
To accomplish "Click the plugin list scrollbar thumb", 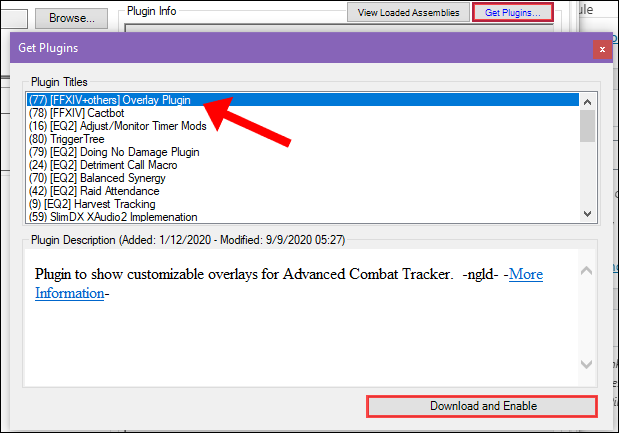I will click(587, 126).
